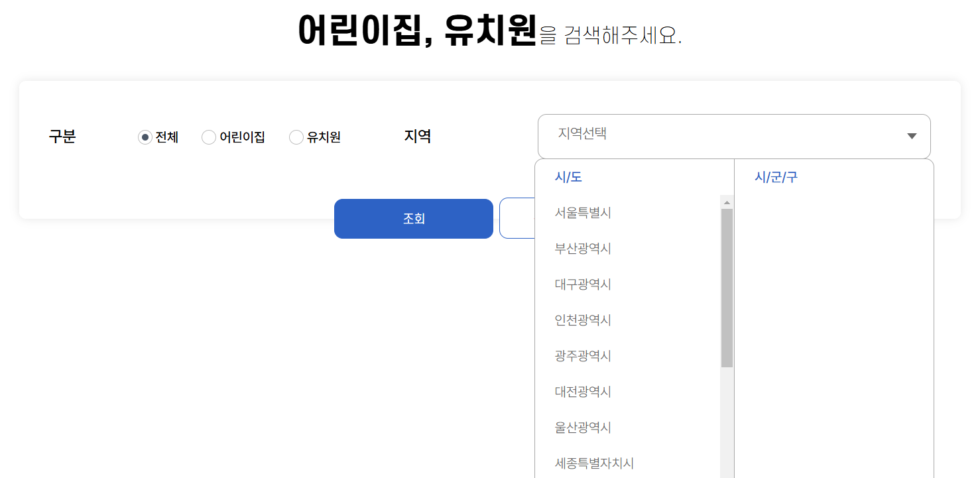Select 대전광역시 from the city list
The image size is (980, 478).
coord(582,391)
